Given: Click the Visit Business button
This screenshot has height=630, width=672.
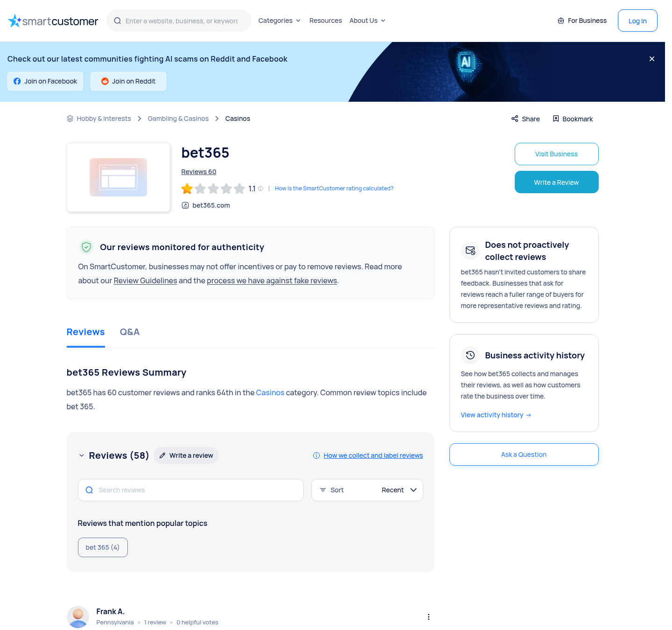Looking at the screenshot, I should pos(557,154).
